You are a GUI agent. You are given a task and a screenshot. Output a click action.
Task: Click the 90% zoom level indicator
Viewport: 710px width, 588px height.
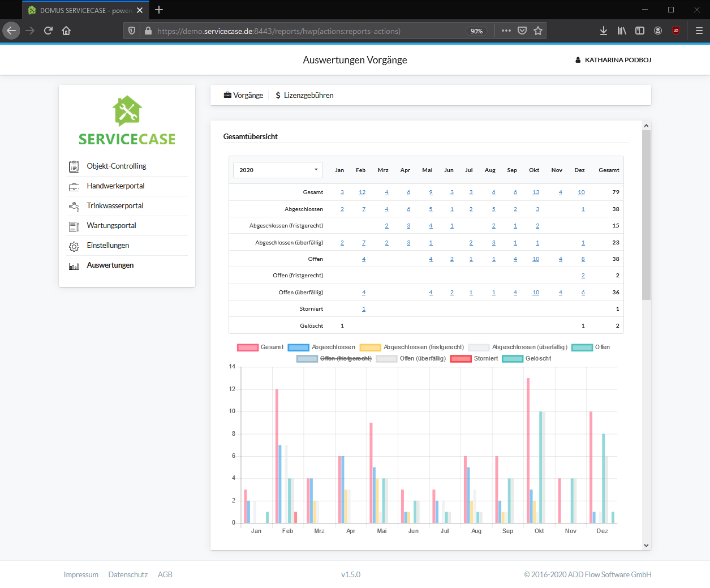point(477,31)
